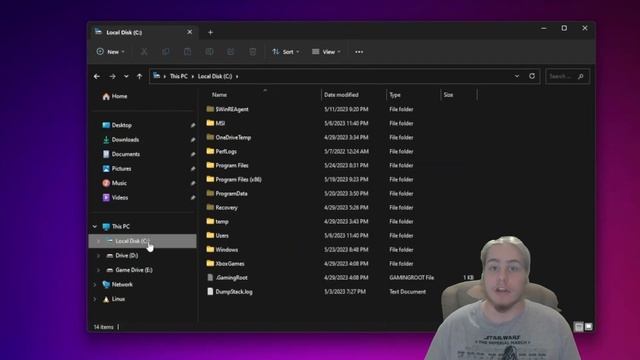
Task: Click the Delete trash icon in toolbar
Action: point(253,52)
